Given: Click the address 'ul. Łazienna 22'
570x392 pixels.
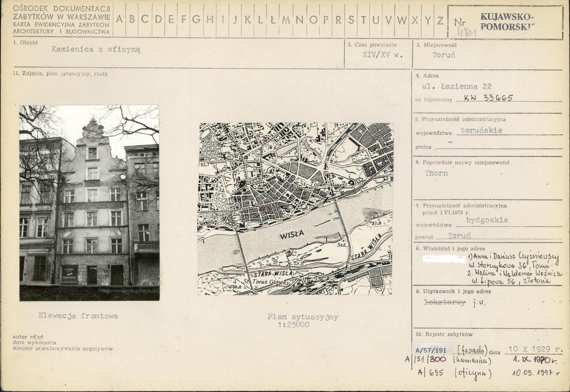Looking at the screenshot, I should coord(457,86).
